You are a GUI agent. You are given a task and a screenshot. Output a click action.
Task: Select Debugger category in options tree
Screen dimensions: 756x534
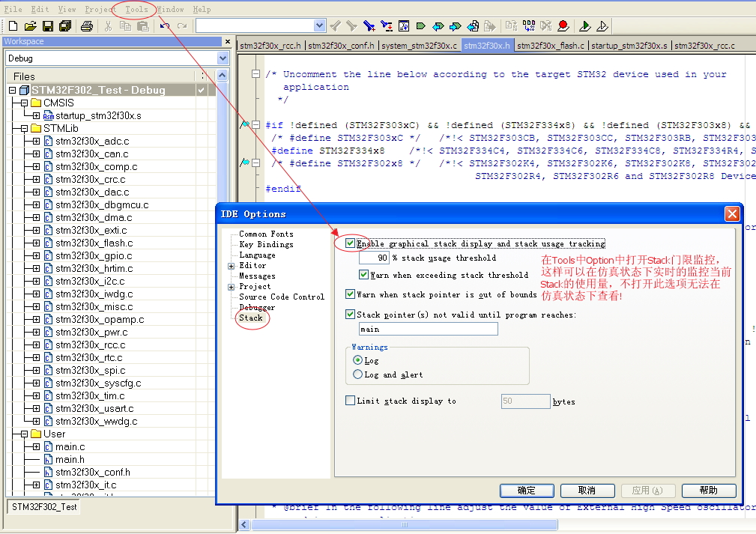(257, 308)
